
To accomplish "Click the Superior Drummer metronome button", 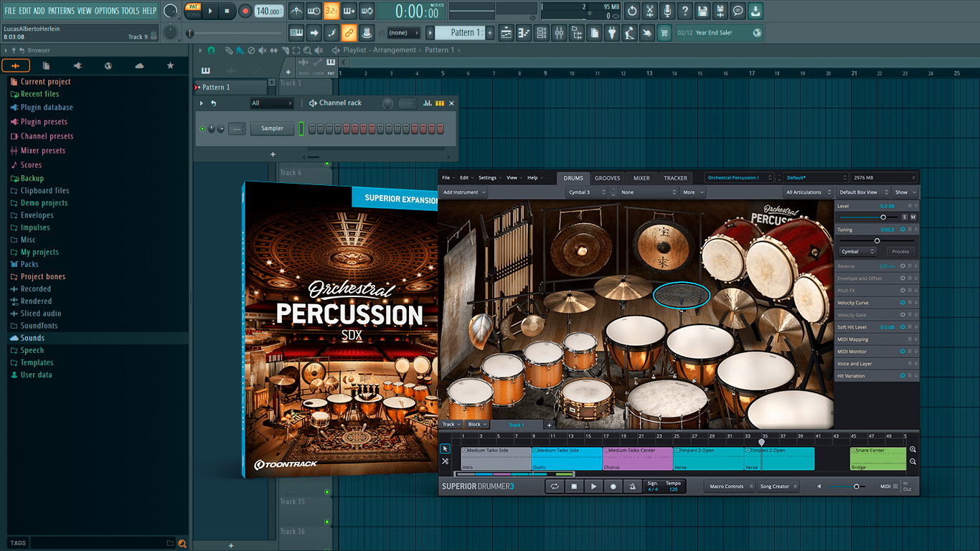I will click(x=632, y=486).
